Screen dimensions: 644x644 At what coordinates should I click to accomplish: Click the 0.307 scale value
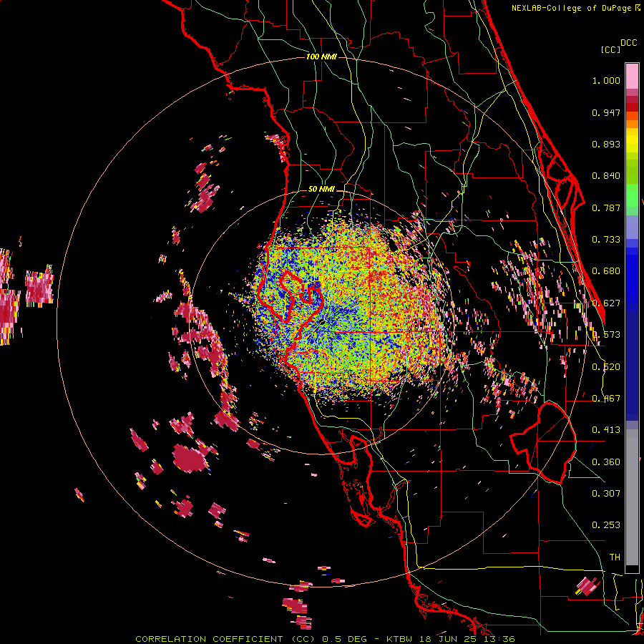click(x=606, y=494)
